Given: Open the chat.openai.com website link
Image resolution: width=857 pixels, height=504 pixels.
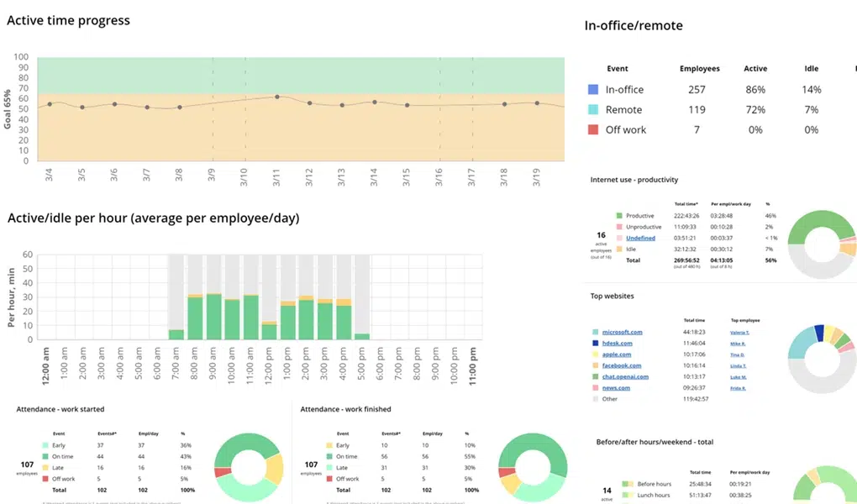Looking at the screenshot, I should pyautogui.click(x=625, y=376).
